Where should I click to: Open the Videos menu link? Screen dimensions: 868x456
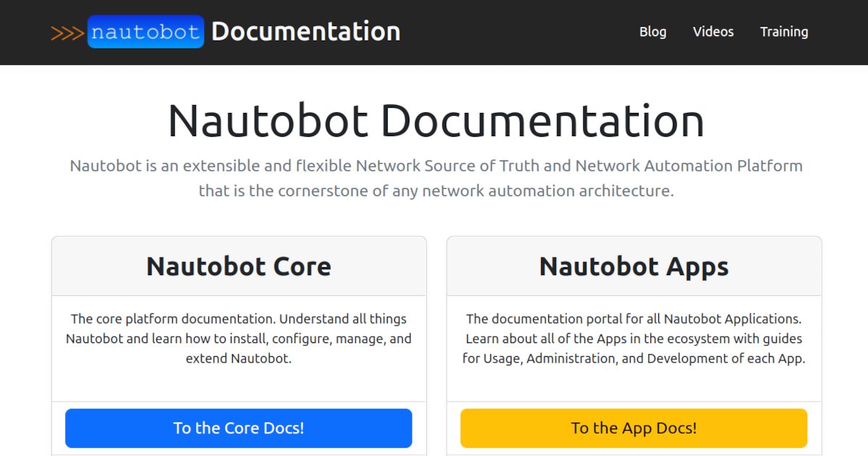pos(713,32)
